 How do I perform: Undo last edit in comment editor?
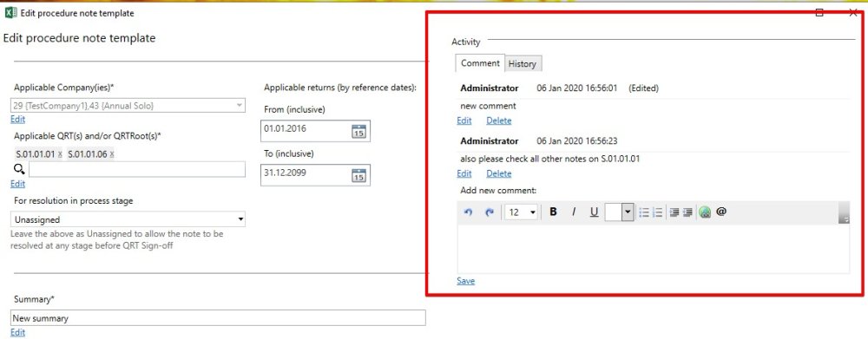[469, 212]
